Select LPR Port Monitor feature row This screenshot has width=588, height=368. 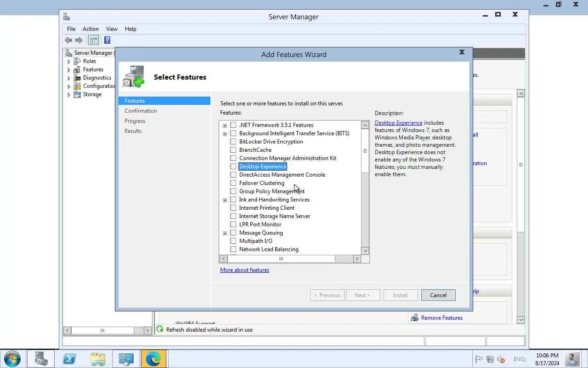pyautogui.click(x=260, y=224)
